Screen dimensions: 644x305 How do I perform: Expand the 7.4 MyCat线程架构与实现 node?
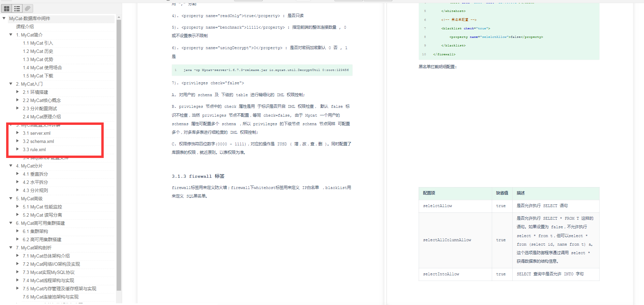[18, 280]
